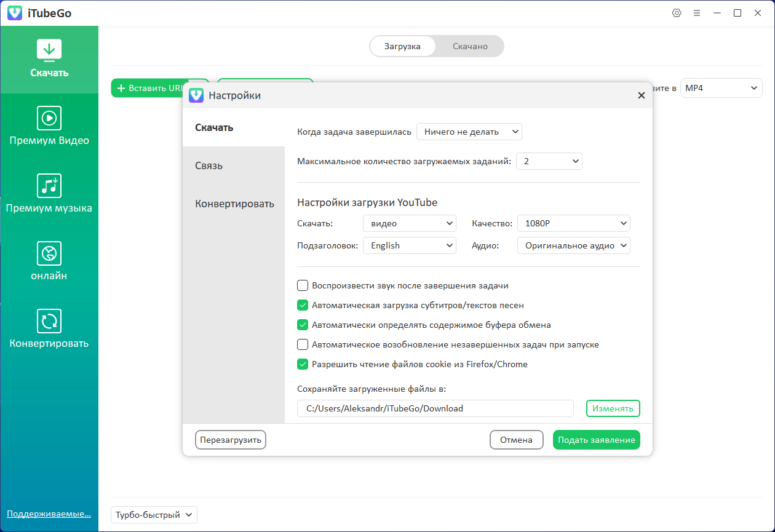Select the Связь settings tab

(x=234, y=165)
